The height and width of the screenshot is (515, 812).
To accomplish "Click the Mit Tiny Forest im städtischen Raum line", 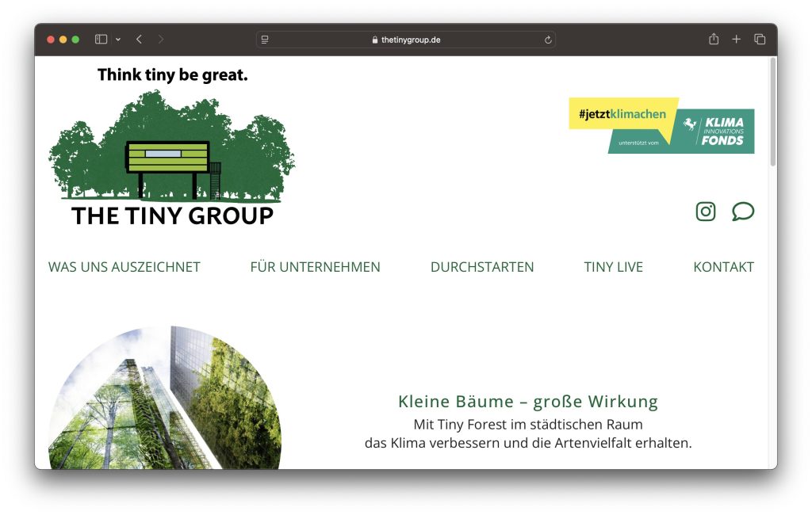I will 527,425.
